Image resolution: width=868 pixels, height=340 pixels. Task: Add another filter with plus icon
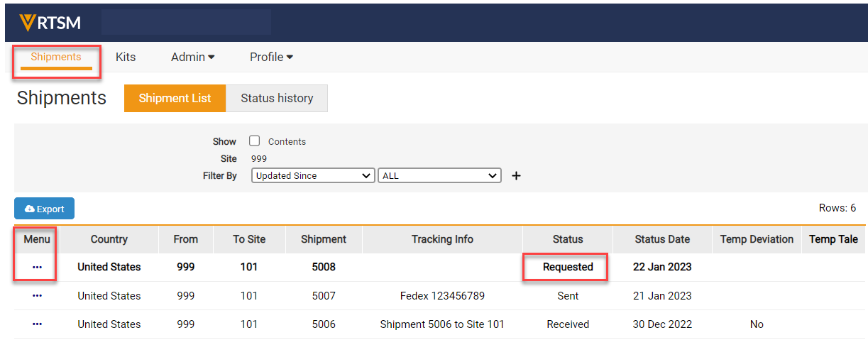click(516, 176)
